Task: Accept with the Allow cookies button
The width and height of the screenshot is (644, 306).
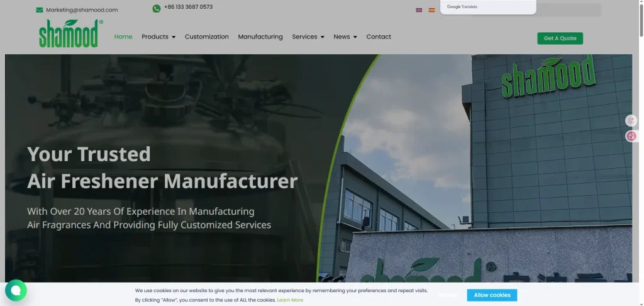Action: tap(492, 295)
